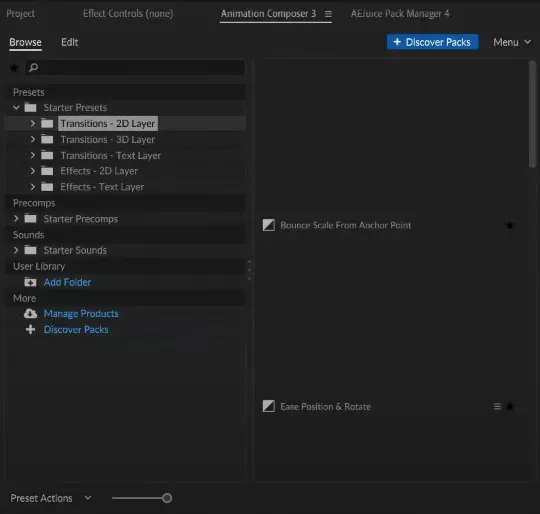
Task: Click the Starter Presets folder icon
Action: point(30,107)
